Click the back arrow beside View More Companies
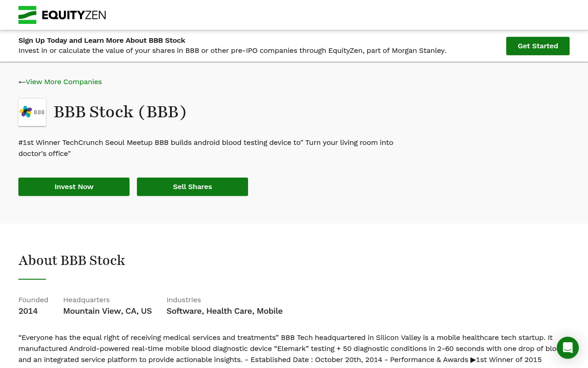Screen dimensions: 588x368 click(x=22, y=82)
